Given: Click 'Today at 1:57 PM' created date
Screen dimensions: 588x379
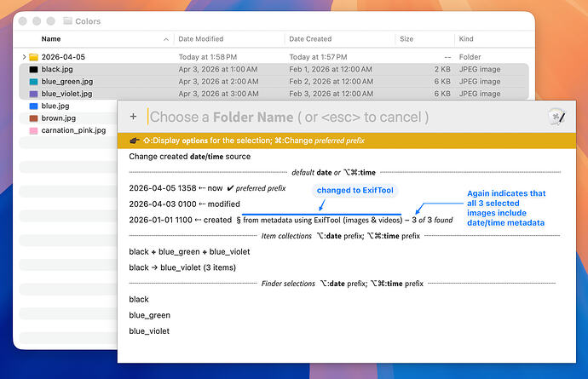Looking at the screenshot, I should pos(318,57).
